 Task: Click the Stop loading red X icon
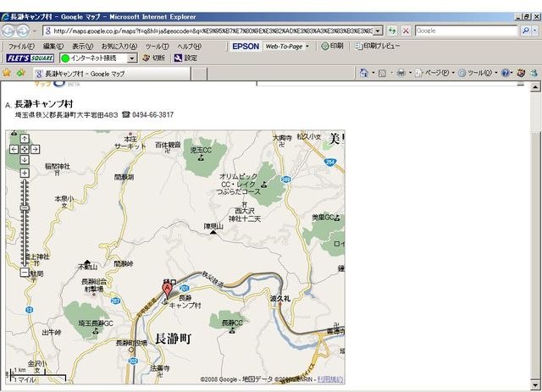[x=406, y=30]
